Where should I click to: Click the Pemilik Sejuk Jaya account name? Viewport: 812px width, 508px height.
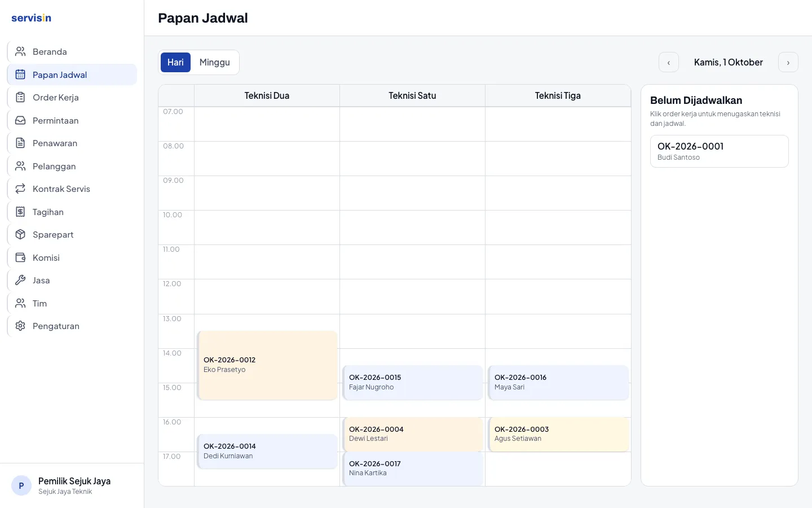click(74, 481)
